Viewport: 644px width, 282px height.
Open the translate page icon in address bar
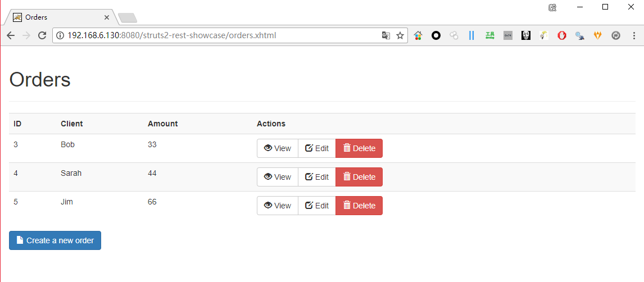pyautogui.click(x=386, y=36)
